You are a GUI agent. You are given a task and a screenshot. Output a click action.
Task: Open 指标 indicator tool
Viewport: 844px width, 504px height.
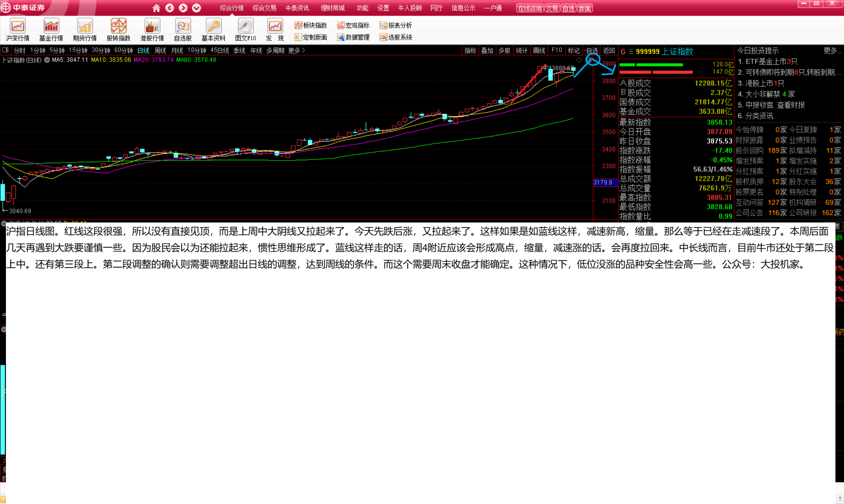[471, 50]
